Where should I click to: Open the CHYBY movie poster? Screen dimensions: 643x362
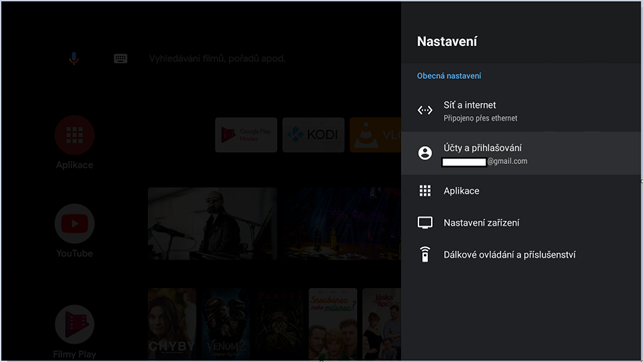pyautogui.click(x=172, y=324)
